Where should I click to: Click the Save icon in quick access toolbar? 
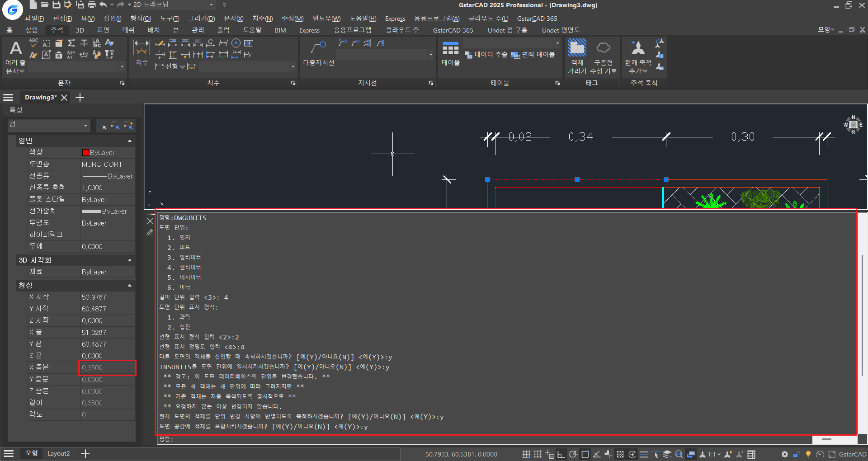coord(57,5)
